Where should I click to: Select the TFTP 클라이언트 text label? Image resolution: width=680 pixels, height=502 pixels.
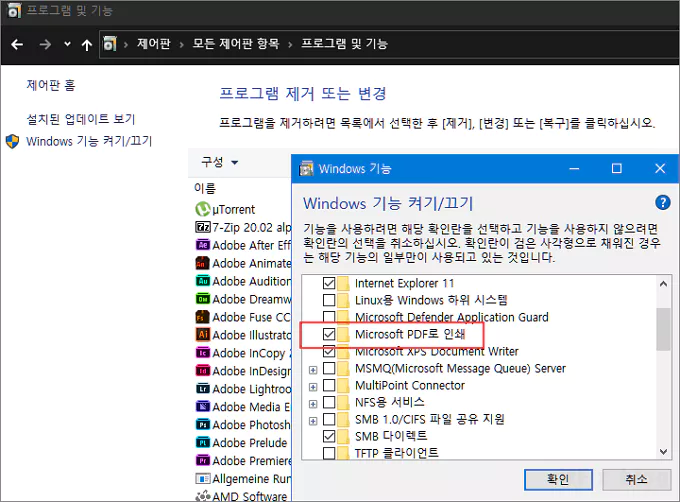click(x=397, y=453)
